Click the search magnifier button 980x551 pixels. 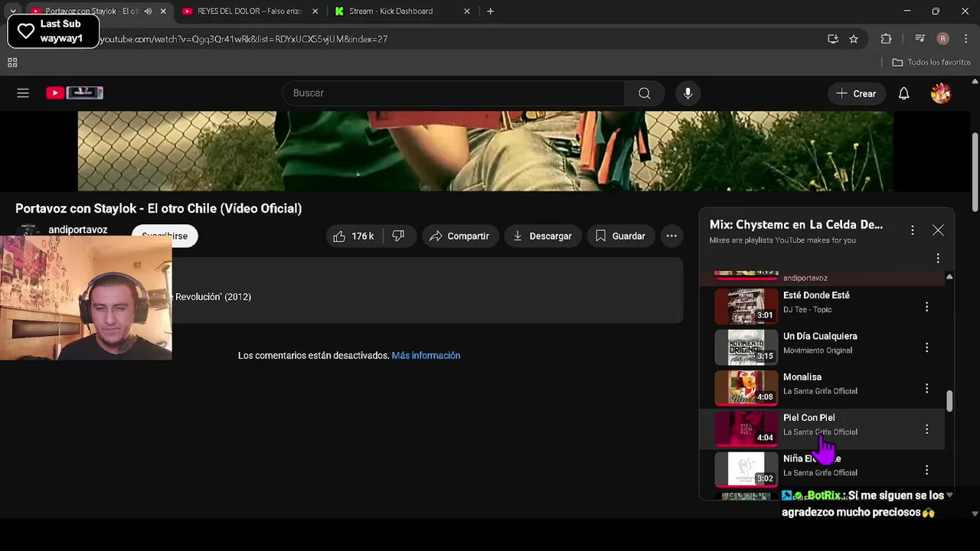(645, 93)
